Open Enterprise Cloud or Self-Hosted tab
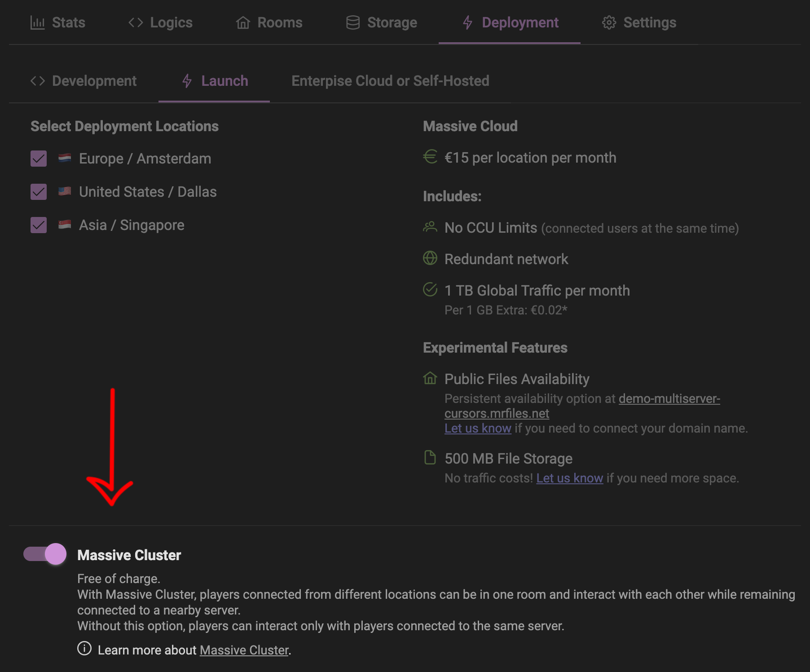Image resolution: width=810 pixels, height=672 pixels. coord(390,81)
